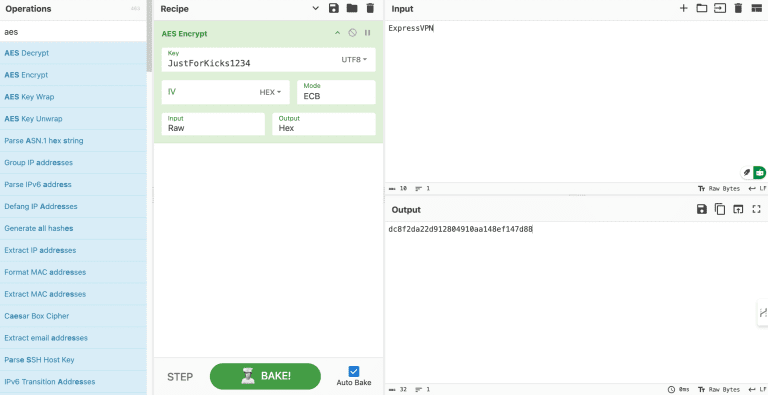The image size is (768, 395).
Task: Clear recipe with trash icon
Action: pyautogui.click(x=370, y=8)
